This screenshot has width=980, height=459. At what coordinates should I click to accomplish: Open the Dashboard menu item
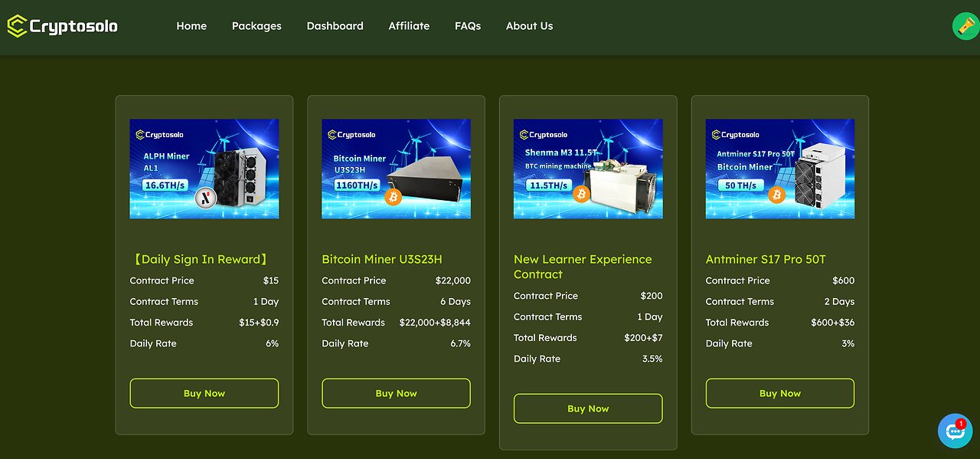tap(335, 26)
